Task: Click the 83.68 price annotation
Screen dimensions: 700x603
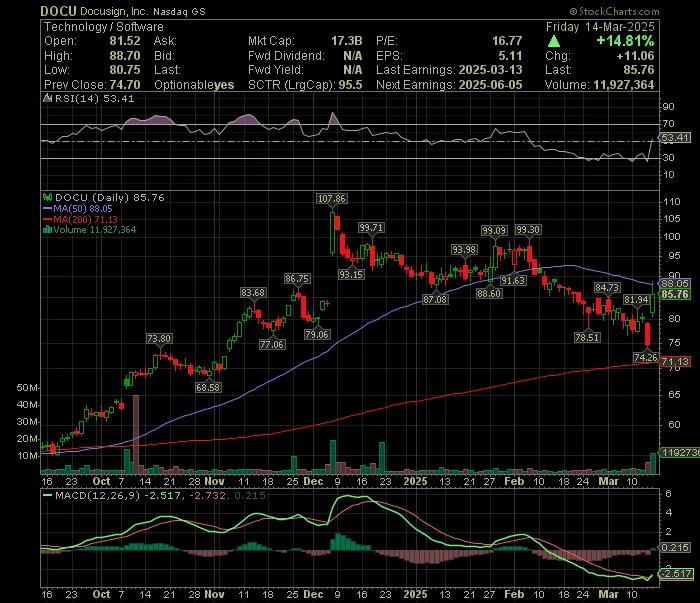Action: click(x=253, y=293)
